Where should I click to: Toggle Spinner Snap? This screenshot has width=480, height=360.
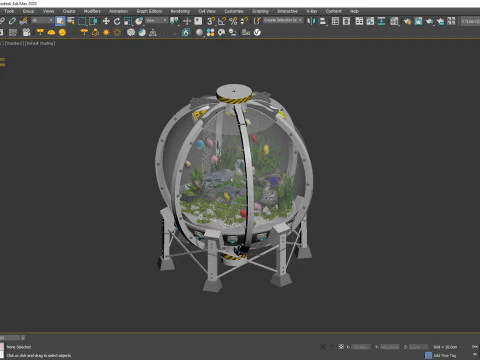244,21
